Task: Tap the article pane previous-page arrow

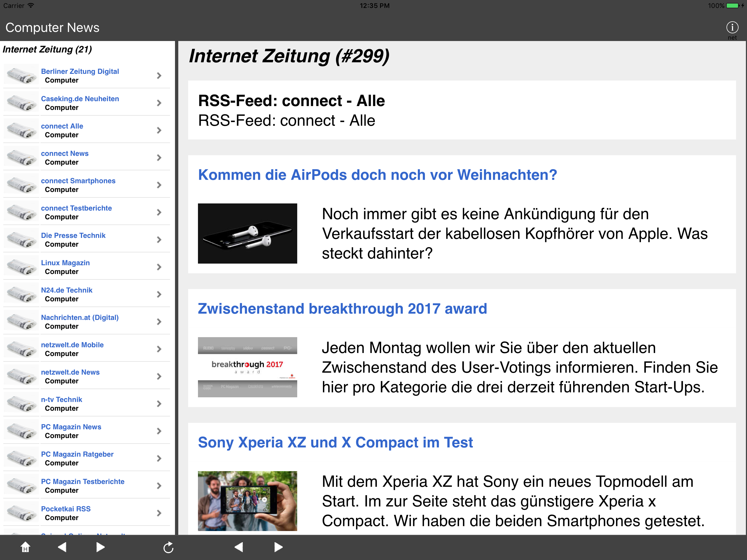Action: [x=239, y=547]
